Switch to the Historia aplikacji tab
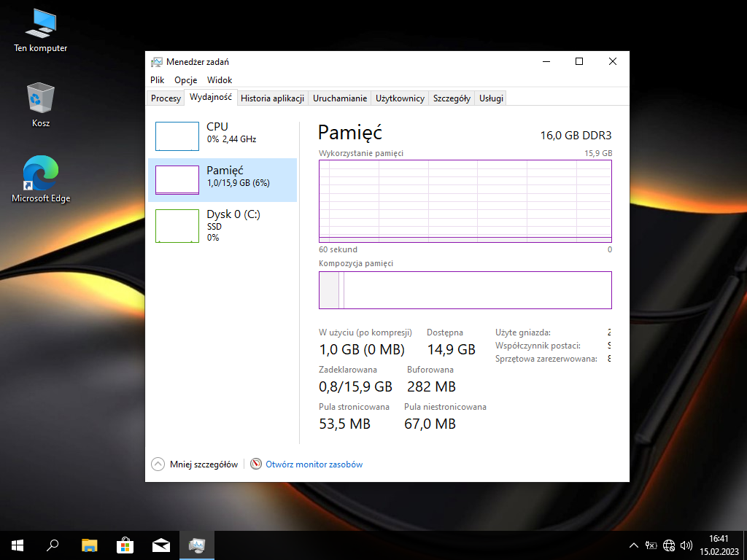 tap(272, 98)
